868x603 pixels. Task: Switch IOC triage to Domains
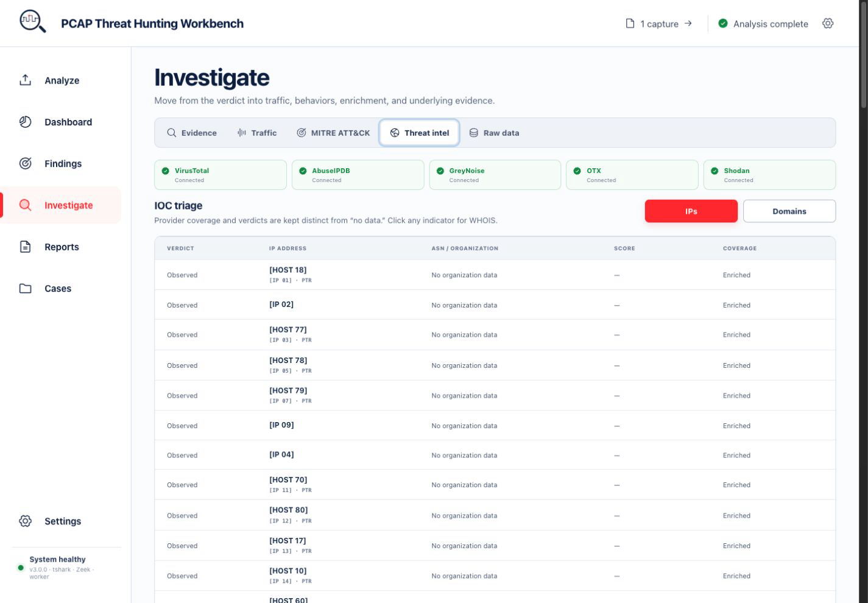tap(789, 211)
